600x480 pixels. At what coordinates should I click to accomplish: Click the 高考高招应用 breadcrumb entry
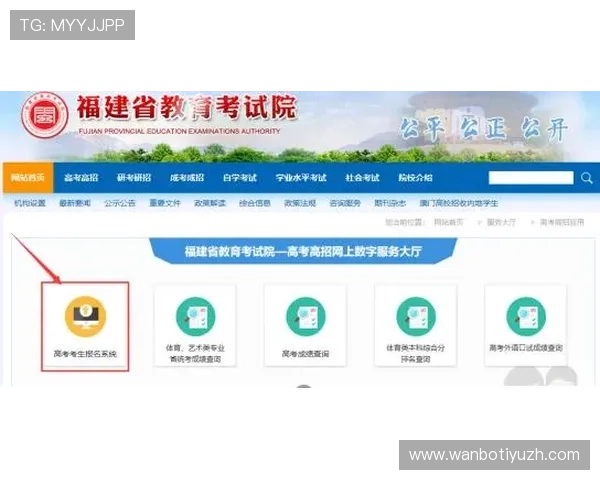[x=562, y=222]
